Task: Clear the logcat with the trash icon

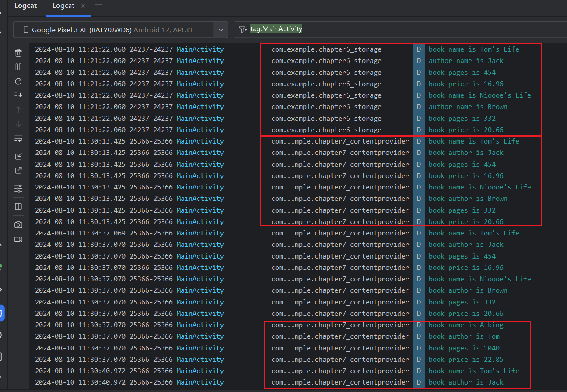Action: click(x=18, y=53)
